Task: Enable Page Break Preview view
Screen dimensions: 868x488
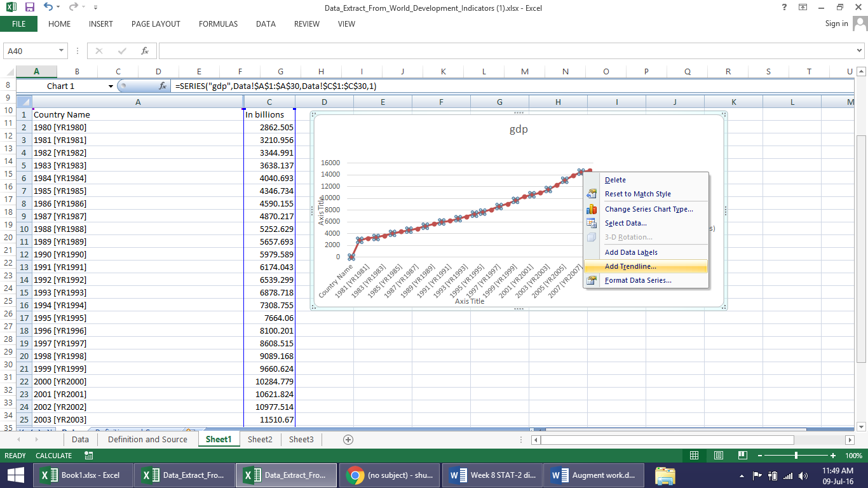Action: click(x=742, y=456)
